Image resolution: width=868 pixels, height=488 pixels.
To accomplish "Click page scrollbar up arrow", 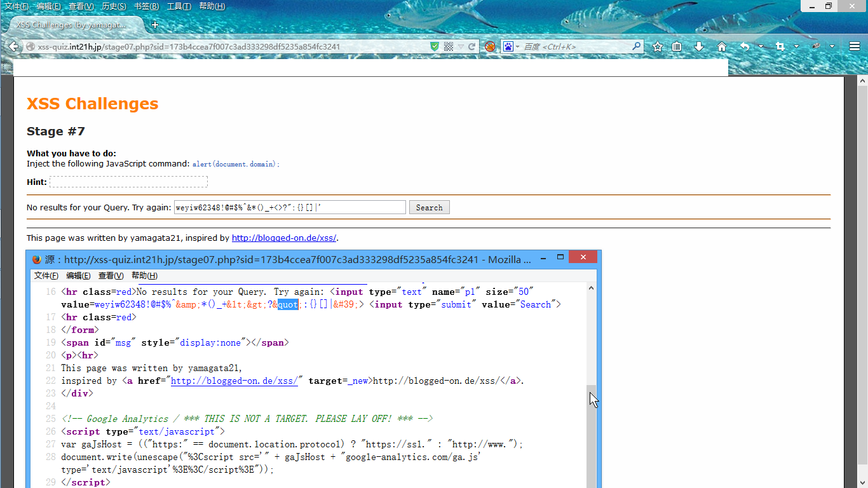I will 862,81.
